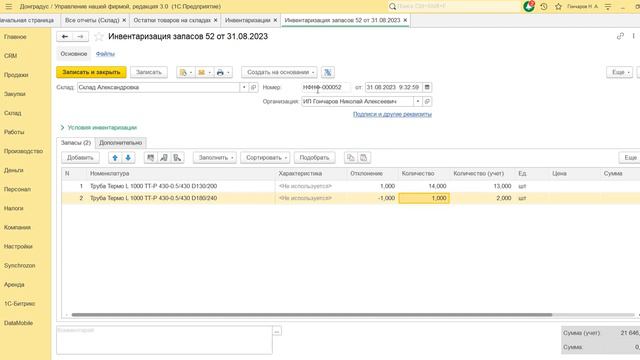Paste rows icon in table toolbar

coord(364,158)
